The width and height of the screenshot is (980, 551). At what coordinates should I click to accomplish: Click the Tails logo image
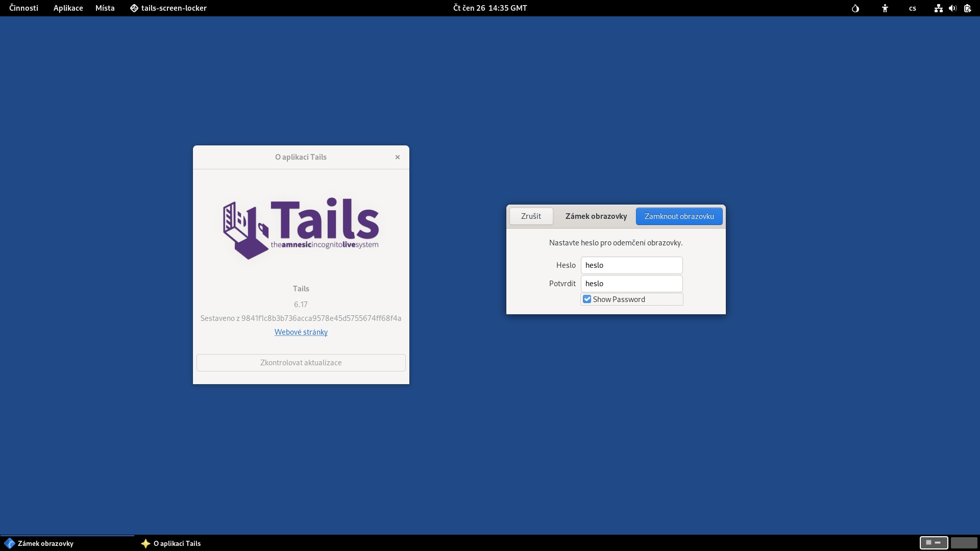point(301,229)
